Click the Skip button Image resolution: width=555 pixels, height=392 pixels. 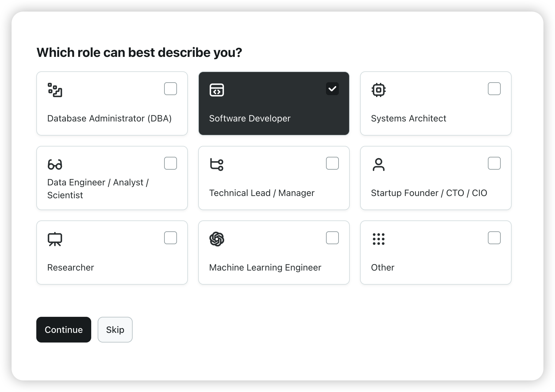point(115,330)
